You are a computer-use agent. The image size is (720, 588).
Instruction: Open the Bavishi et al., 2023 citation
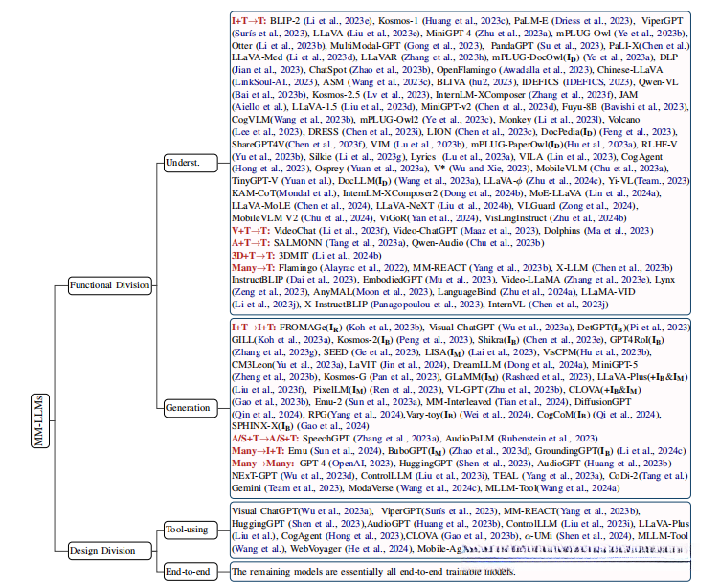644,107
